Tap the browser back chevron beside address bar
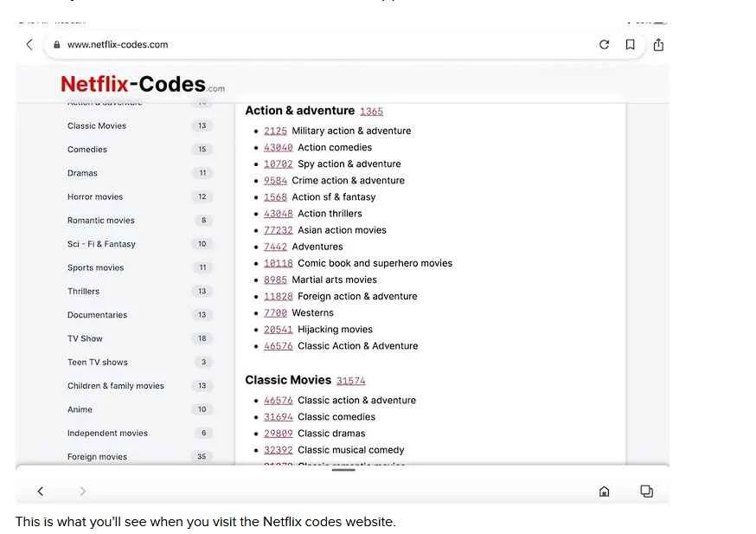756x534 pixels. point(29,45)
